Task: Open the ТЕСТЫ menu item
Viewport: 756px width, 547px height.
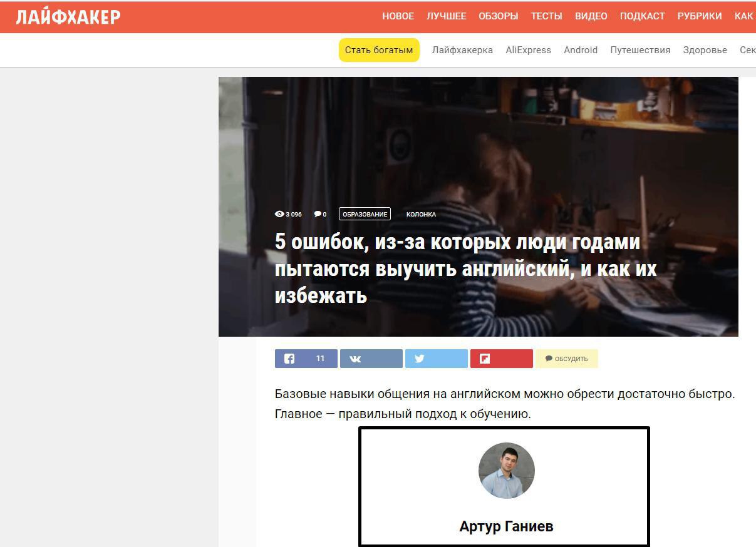Action: click(x=547, y=16)
